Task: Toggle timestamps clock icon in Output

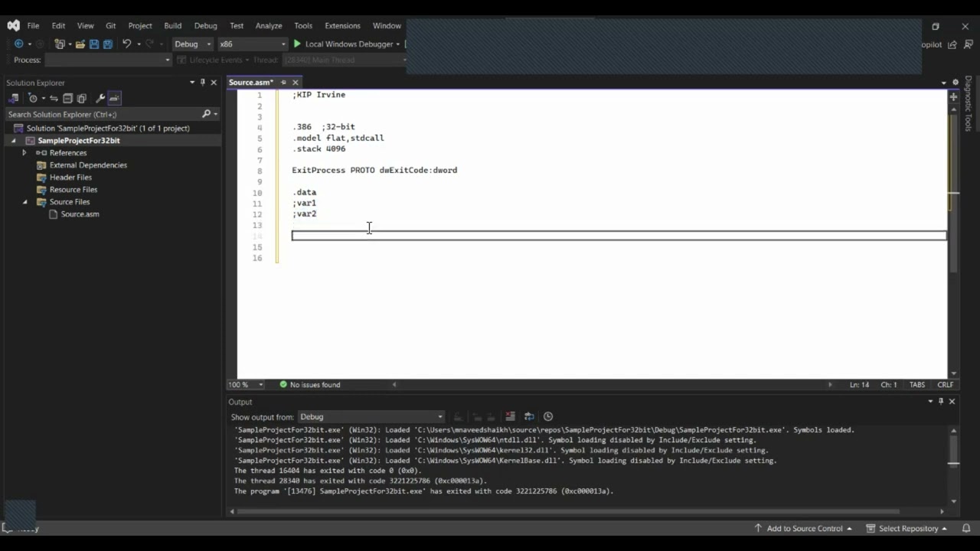Action: pyautogui.click(x=548, y=416)
